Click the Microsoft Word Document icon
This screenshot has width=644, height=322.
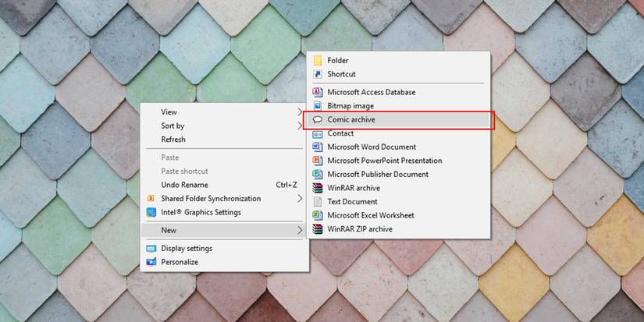[318, 147]
